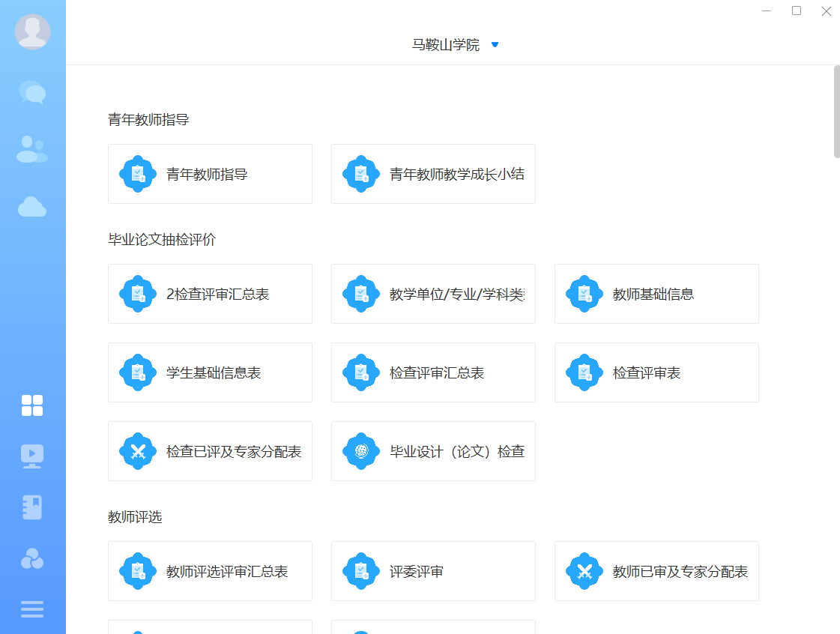This screenshot has height=634, width=840.
Task: Click the 教师评选 section heading
Action: click(x=135, y=517)
